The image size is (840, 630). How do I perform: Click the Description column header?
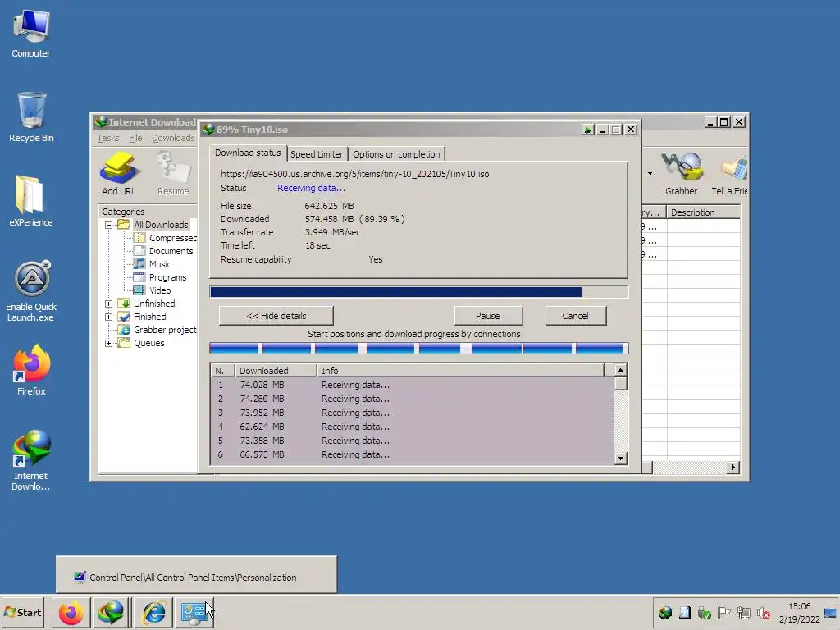point(703,212)
